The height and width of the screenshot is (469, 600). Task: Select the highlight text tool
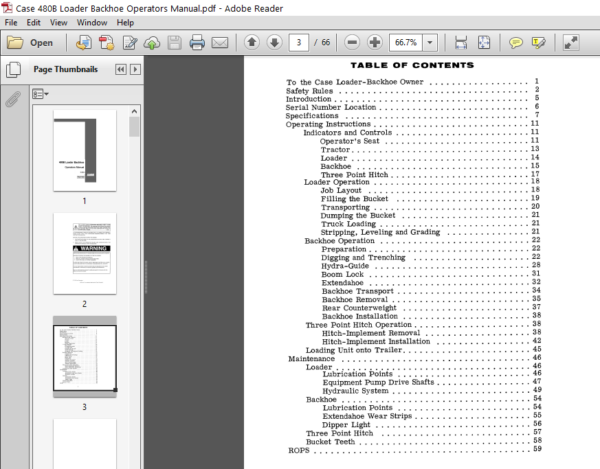click(538, 42)
